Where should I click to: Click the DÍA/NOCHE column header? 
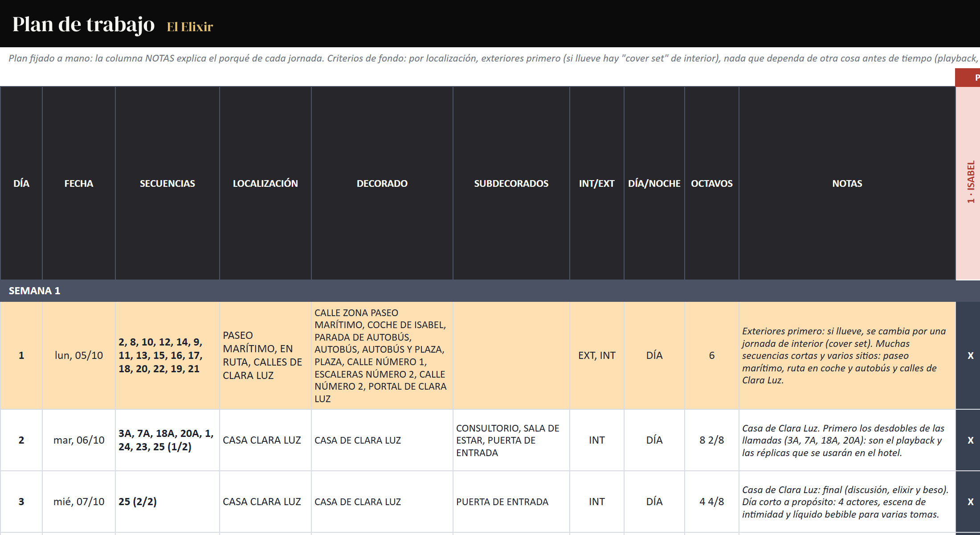[654, 183]
